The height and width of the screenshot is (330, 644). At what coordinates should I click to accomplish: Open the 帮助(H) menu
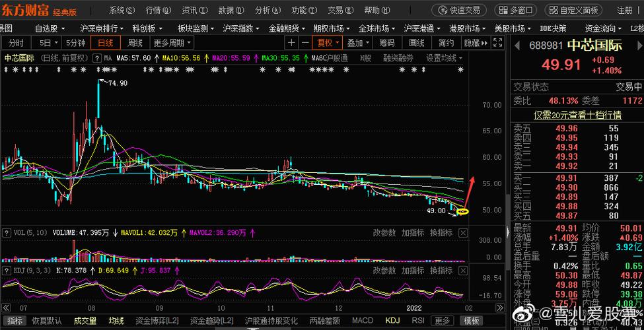pos(377,10)
